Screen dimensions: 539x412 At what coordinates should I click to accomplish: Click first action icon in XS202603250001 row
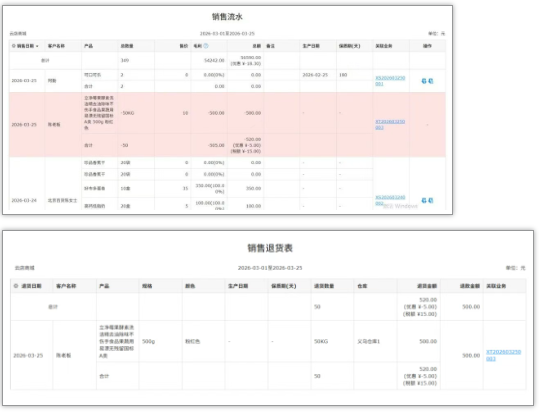point(424,81)
